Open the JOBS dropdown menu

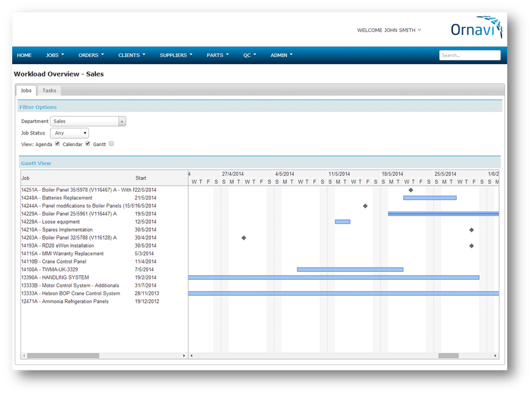pos(55,55)
